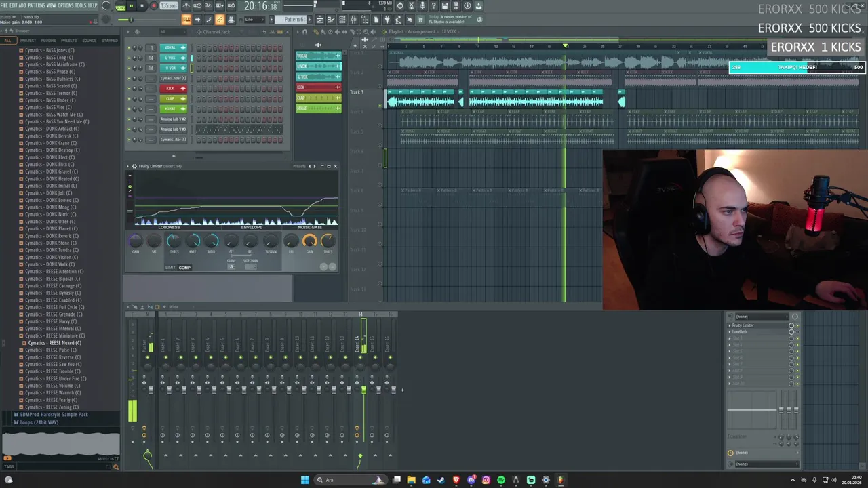Add a channel with plus button in Channel rack
Image resolution: width=868 pixels, height=488 pixels.
tap(174, 157)
